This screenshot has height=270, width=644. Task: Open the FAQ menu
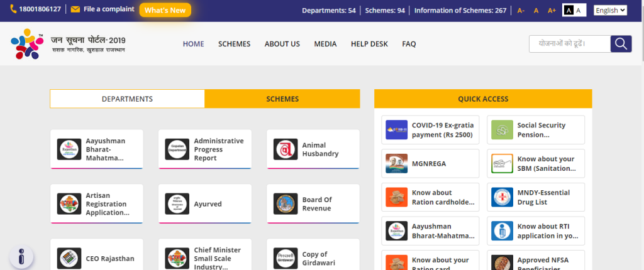point(409,44)
